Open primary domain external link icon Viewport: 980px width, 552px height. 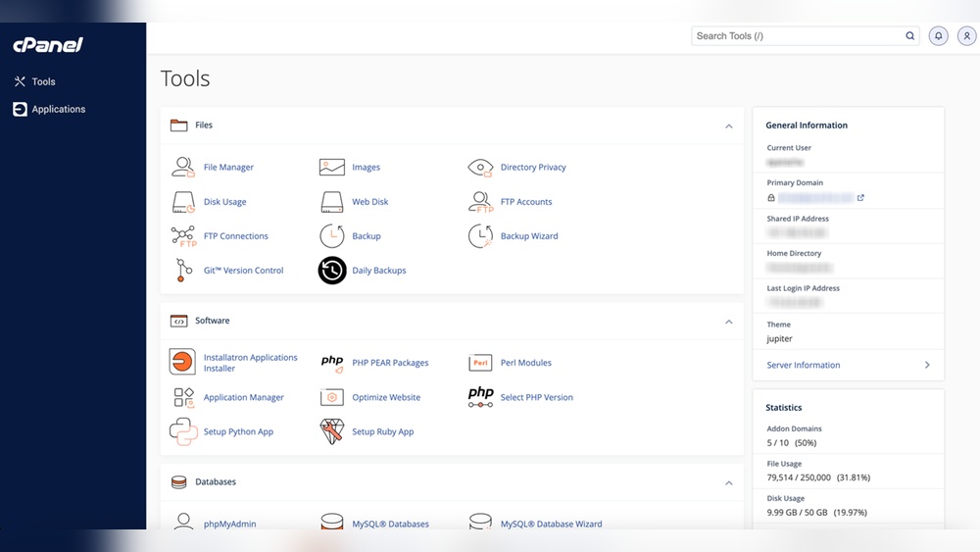(860, 197)
